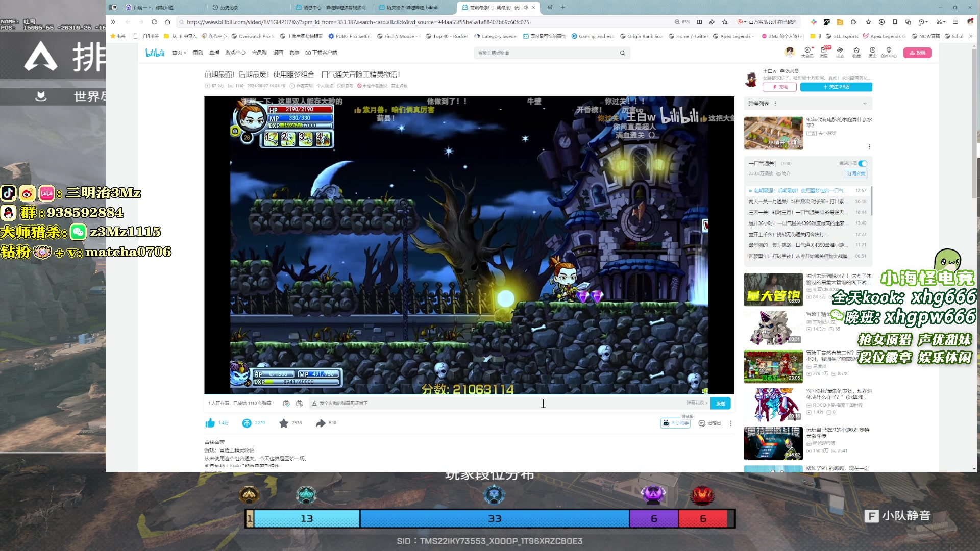Give coins using the coin icon
The width and height of the screenshot is (980, 551).
tap(247, 423)
